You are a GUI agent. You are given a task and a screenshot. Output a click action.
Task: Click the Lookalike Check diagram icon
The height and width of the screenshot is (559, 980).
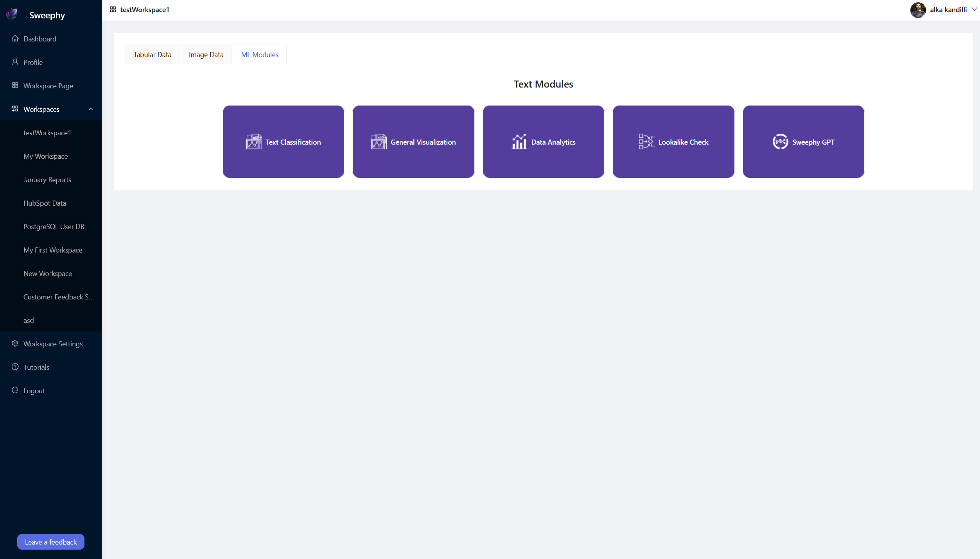[x=646, y=142]
